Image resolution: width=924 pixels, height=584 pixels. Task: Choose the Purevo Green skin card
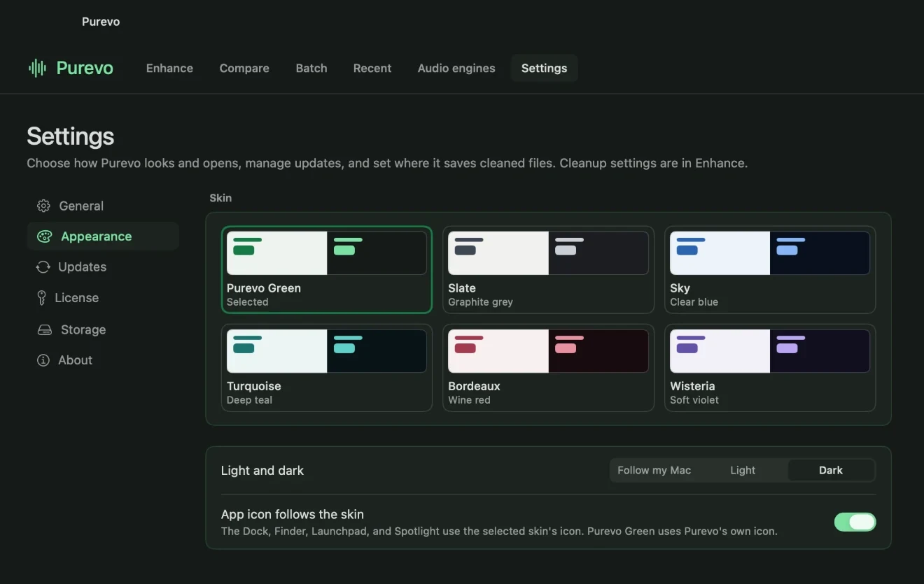point(327,269)
